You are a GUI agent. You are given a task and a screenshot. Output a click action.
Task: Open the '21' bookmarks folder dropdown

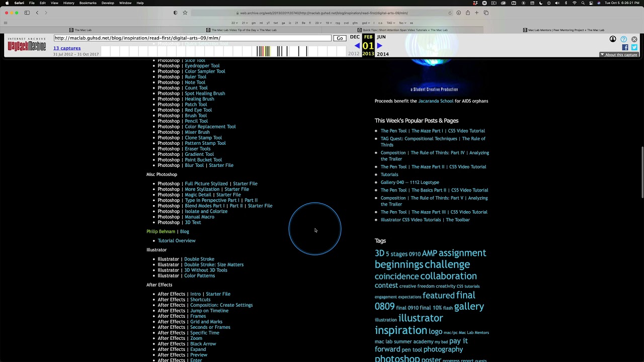[245, 23]
